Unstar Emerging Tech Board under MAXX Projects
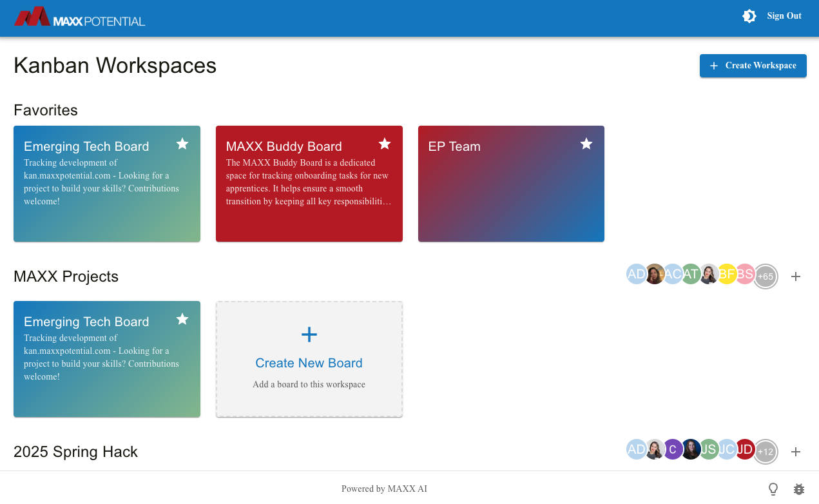Viewport: 819px width, 504px height. 182,319
